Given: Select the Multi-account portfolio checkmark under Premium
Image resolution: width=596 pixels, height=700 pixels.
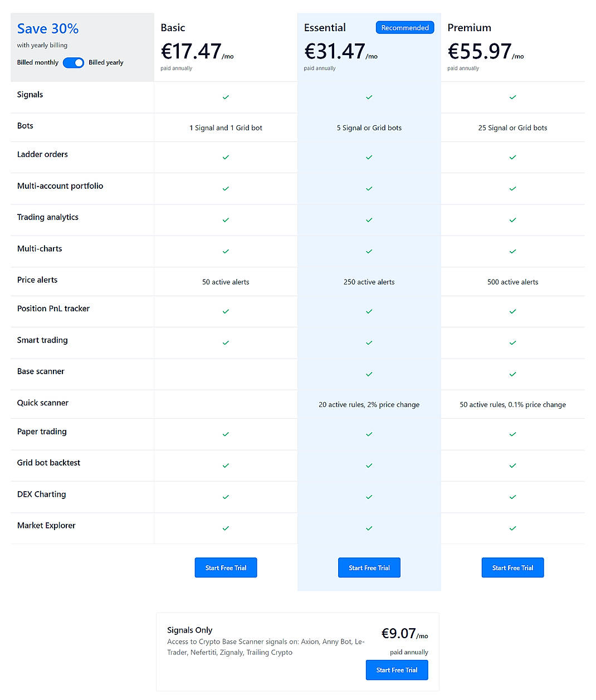Looking at the screenshot, I should [x=512, y=188].
